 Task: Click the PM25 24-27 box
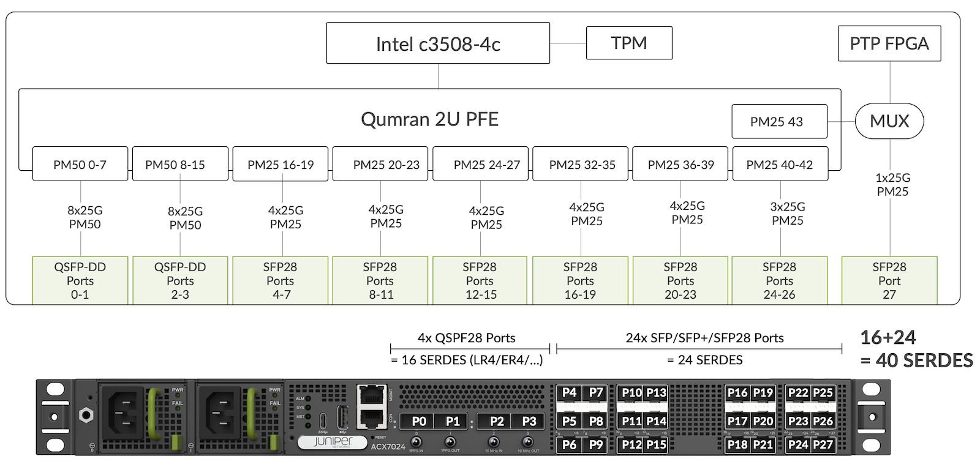click(x=480, y=164)
